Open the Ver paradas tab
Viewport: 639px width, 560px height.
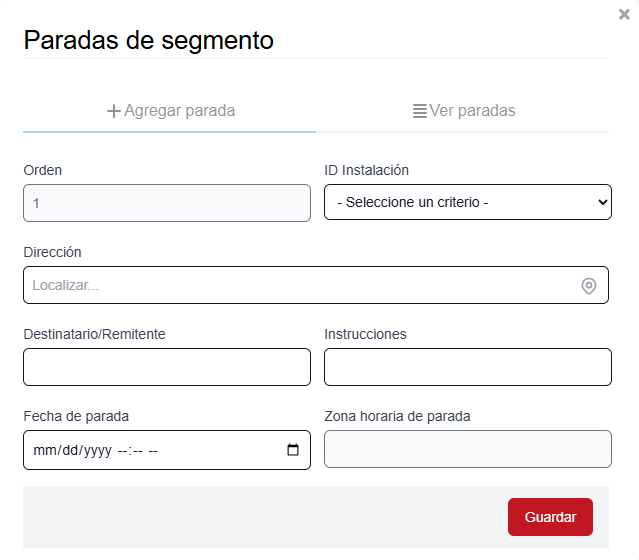point(464,111)
